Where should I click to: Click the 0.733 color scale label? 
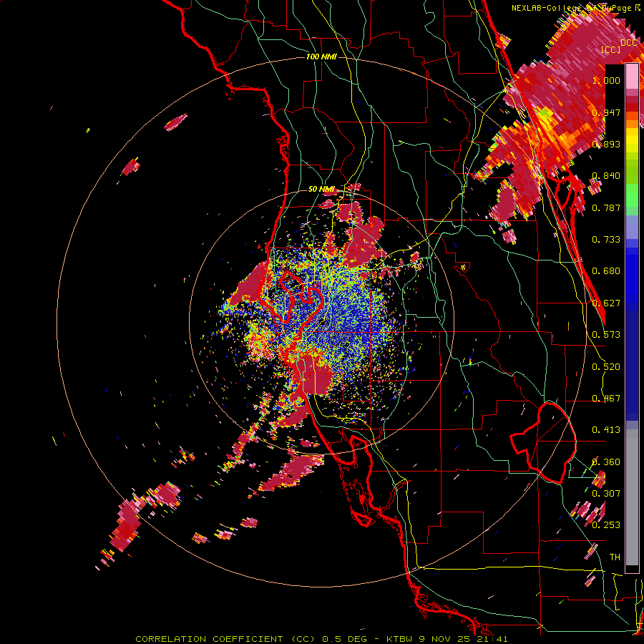point(606,240)
